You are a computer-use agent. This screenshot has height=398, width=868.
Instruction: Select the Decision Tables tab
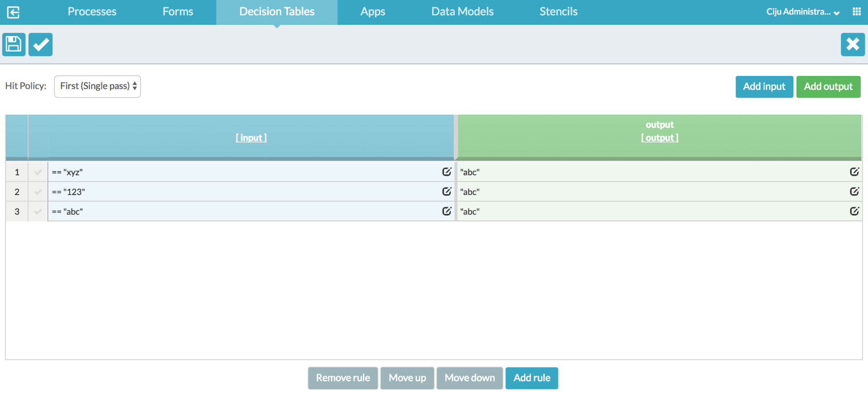[277, 12]
